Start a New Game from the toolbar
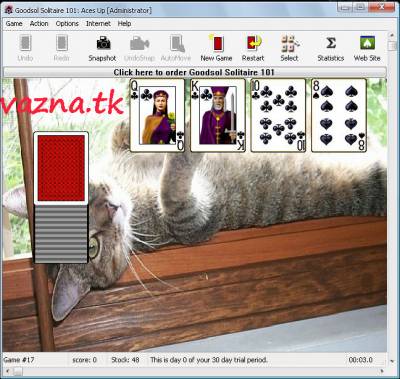This screenshot has height=379, width=400. click(x=217, y=44)
